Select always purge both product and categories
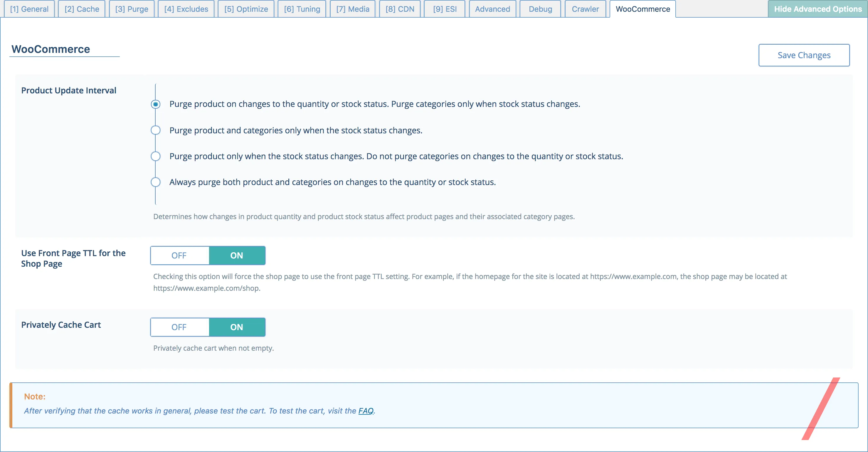 point(155,182)
